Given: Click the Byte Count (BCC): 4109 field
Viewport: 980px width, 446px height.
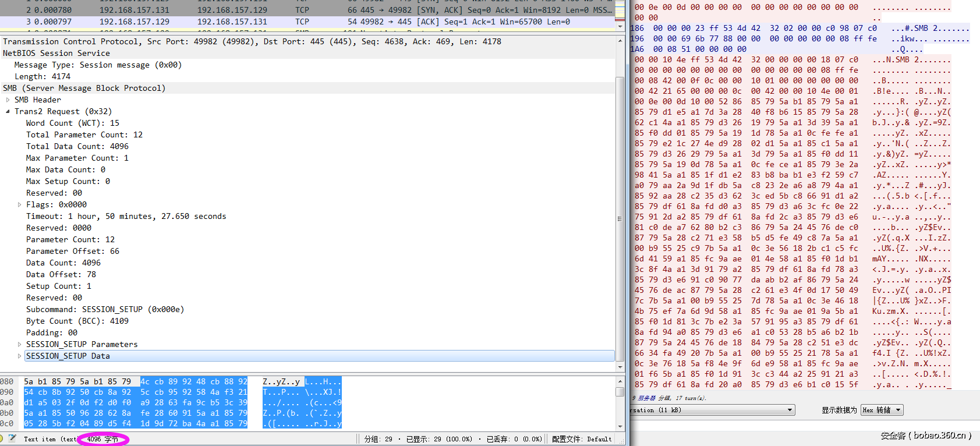Looking at the screenshot, I should pyautogui.click(x=77, y=321).
